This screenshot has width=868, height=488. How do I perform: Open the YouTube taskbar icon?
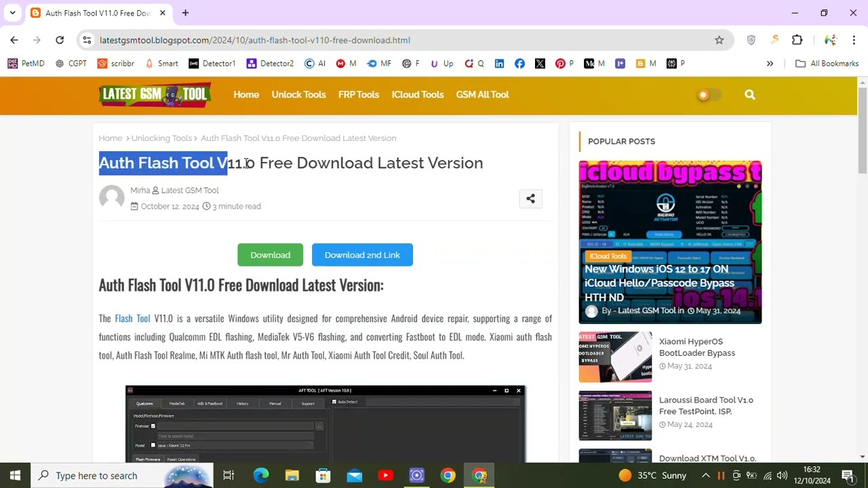click(x=386, y=476)
